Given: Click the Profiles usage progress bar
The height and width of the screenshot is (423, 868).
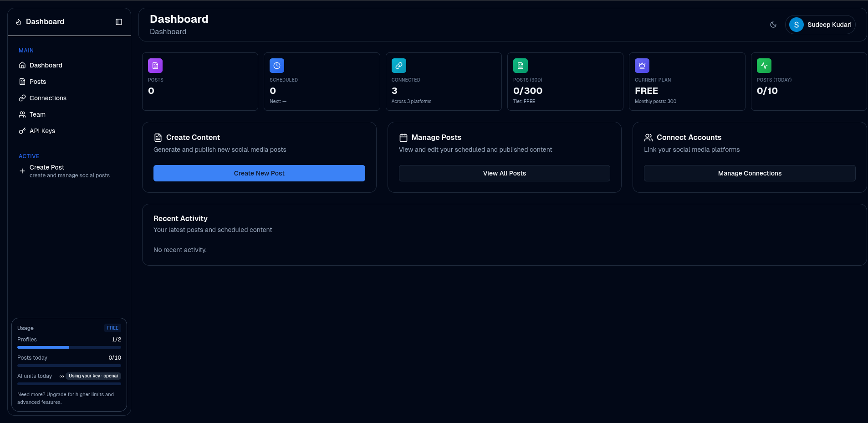Looking at the screenshot, I should (x=69, y=347).
